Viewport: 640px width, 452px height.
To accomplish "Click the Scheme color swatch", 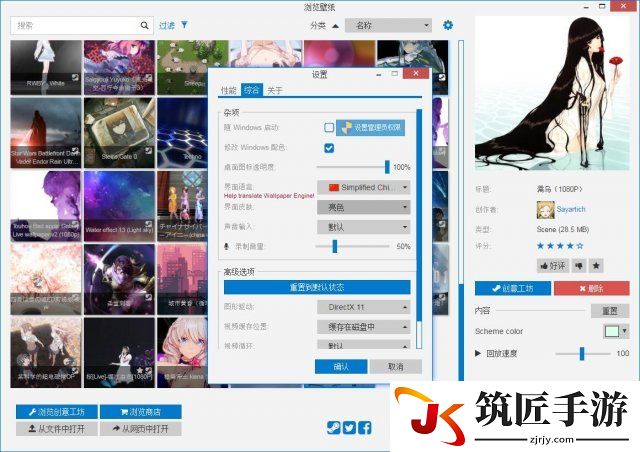I will [611, 331].
